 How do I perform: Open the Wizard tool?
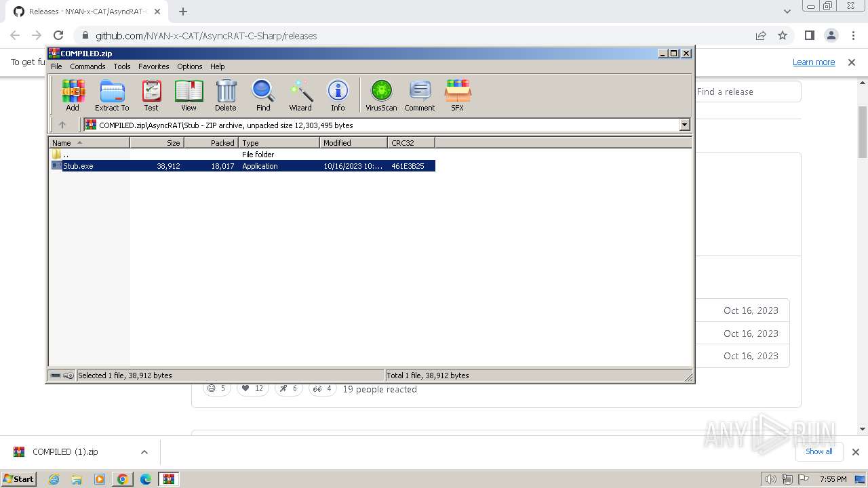[300, 95]
